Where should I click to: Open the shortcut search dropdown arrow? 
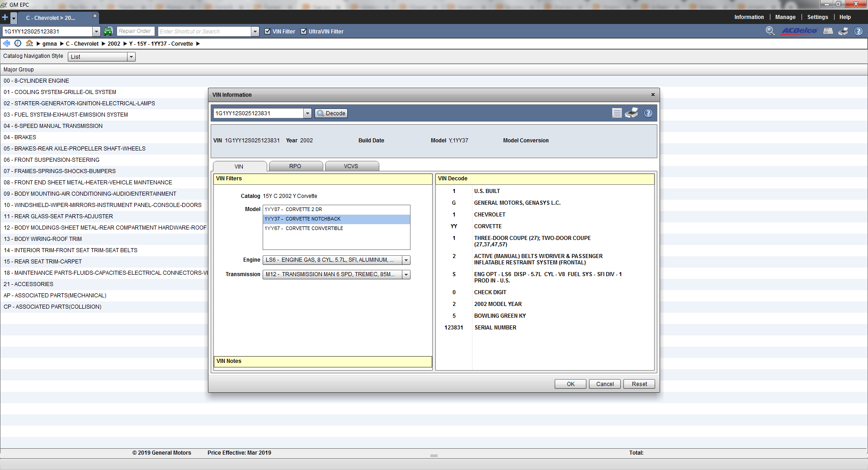[x=255, y=32]
